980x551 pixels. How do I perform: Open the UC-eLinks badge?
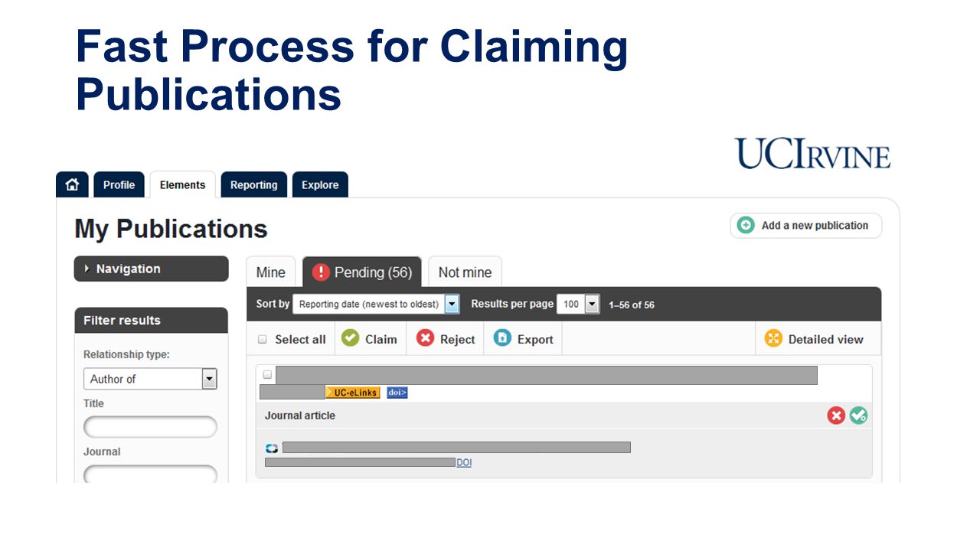pos(353,393)
